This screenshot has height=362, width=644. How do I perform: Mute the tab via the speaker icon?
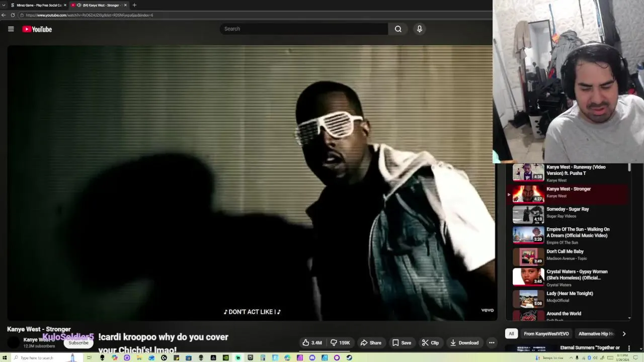(x=79, y=5)
